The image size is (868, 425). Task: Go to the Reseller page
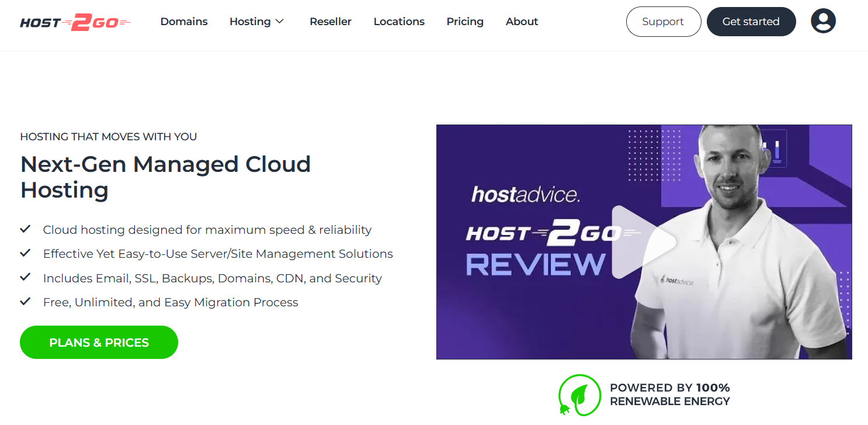pos(331,22)
